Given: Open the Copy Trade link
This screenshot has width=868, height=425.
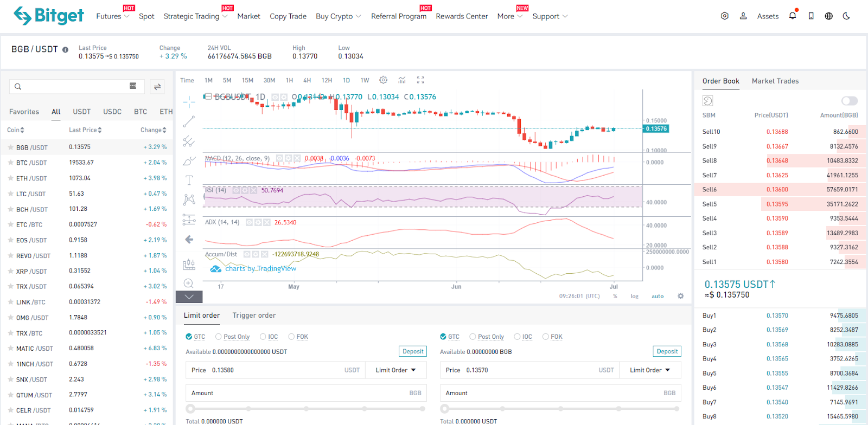Looking at the screenshot, I should pos(288,16).
